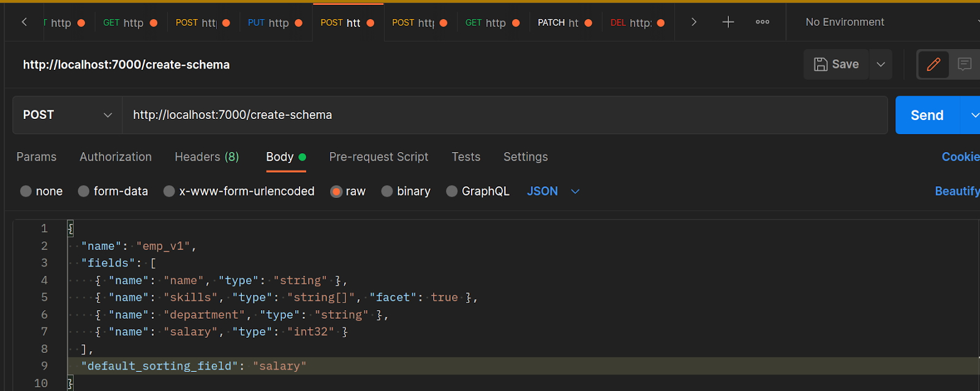Open the Pre-request Script tab
Viewport: 980px width, 391px height.
379,157
